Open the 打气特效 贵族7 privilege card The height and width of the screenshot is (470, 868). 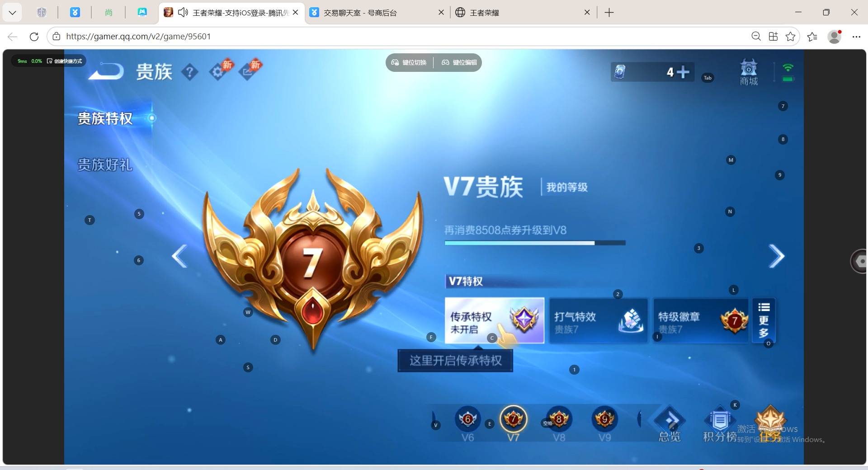[599, 320]
